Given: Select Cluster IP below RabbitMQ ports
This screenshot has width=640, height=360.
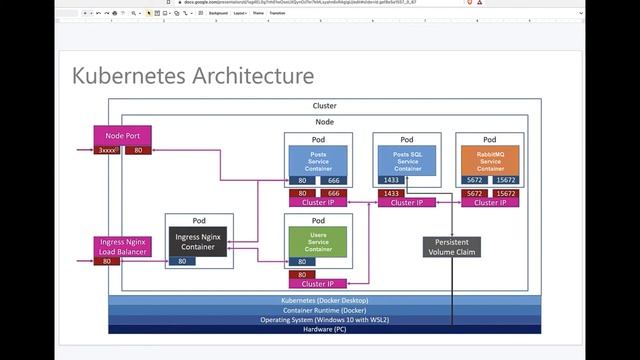Looking at the screenshot, I should point(490,202).
